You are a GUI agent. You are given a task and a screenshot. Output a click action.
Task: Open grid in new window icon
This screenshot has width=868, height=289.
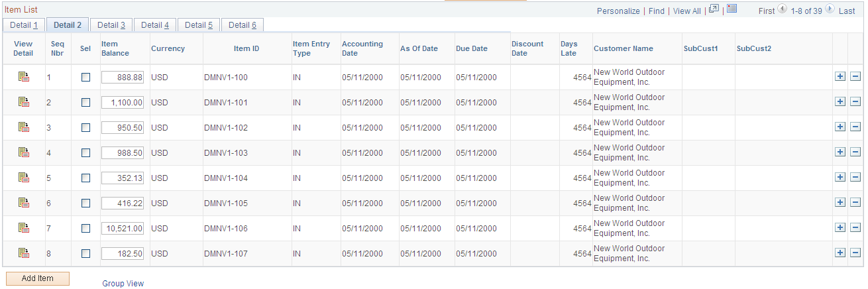714,9
